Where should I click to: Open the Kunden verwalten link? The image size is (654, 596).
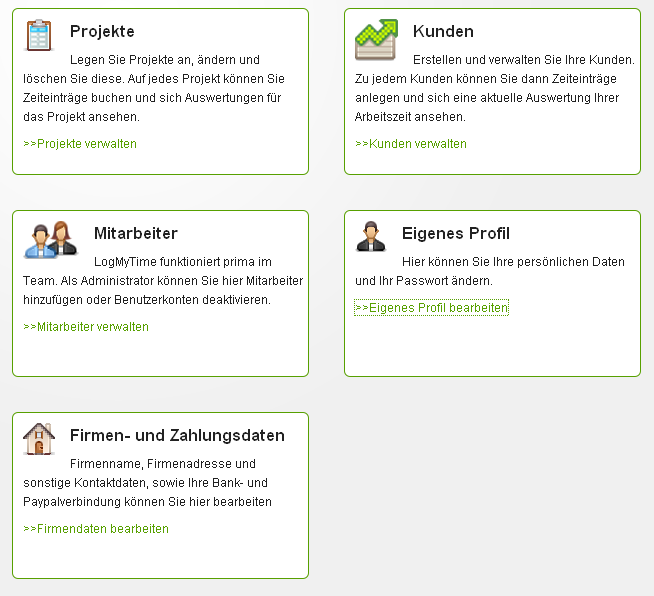[x=411, y=144]
